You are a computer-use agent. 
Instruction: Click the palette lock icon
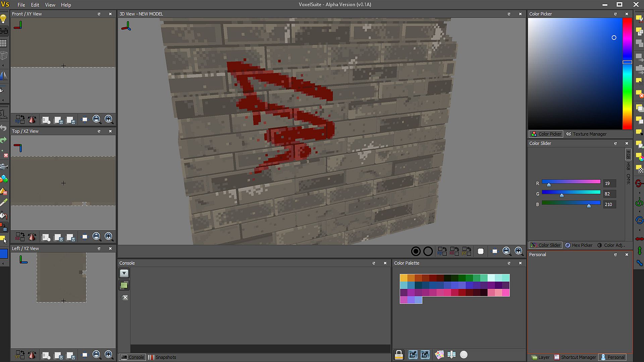399,355
